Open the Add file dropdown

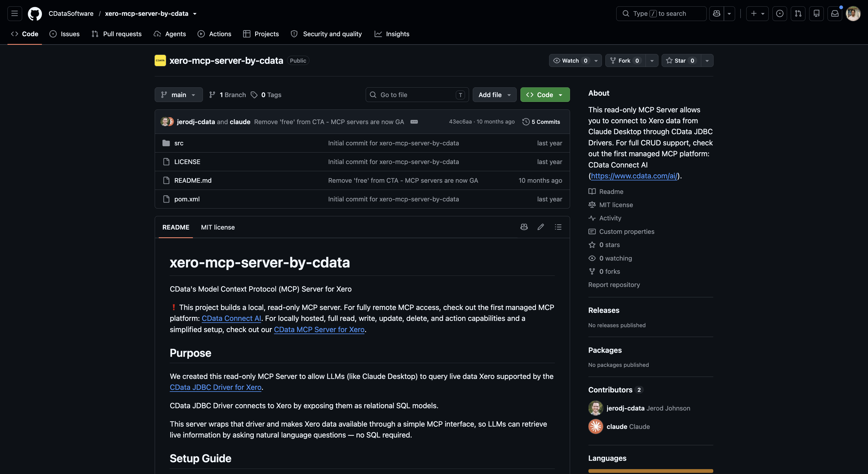pyautogui.click(x=494, y=95)
